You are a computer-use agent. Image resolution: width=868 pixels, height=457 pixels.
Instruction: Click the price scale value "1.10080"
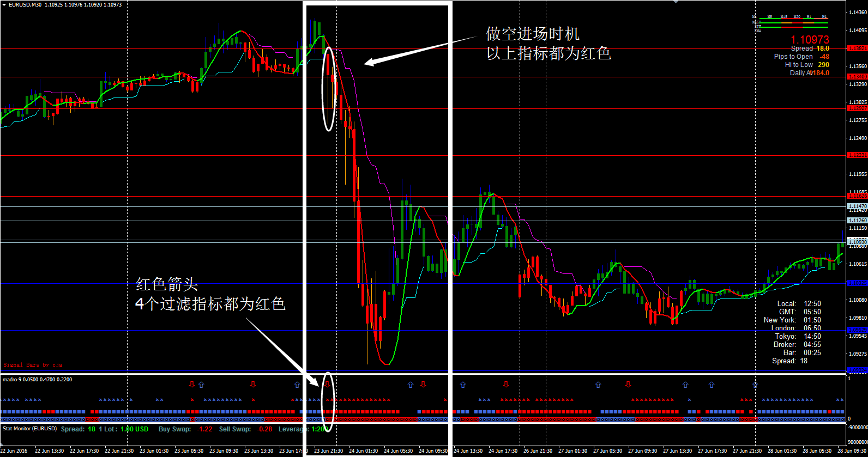pyautogui.click(x=857, y=300)
